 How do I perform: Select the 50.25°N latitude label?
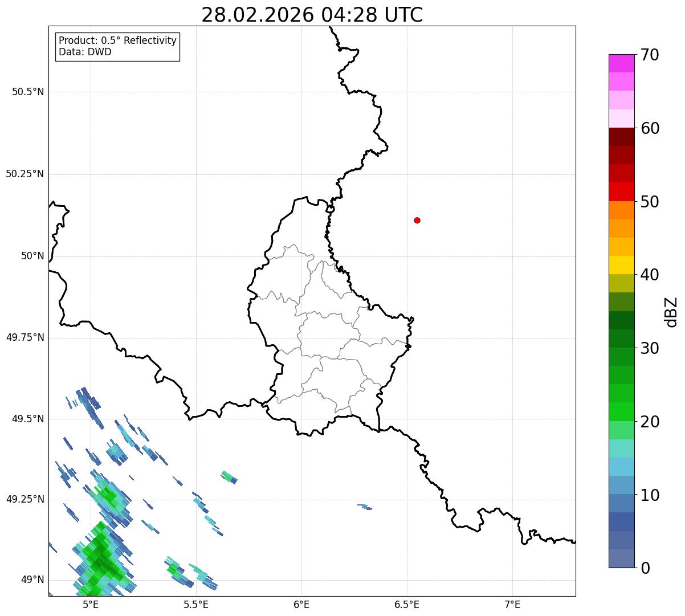(x=25, y=174)
